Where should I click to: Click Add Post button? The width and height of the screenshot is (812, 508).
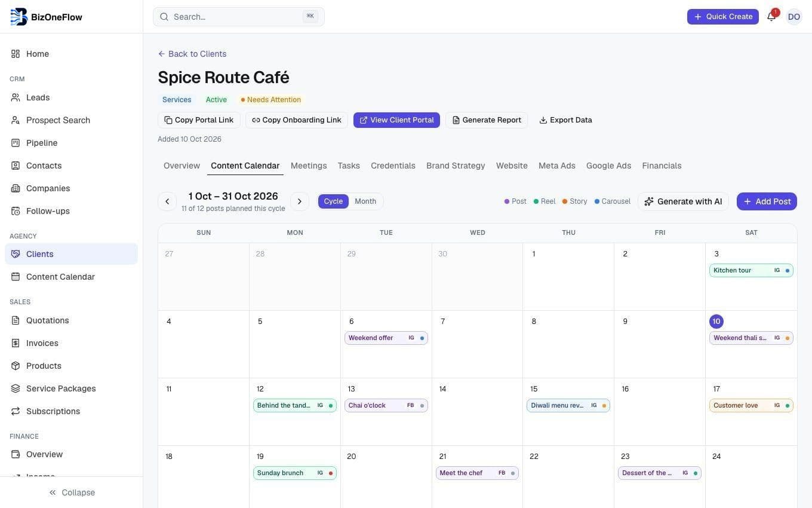click(767, 201)
